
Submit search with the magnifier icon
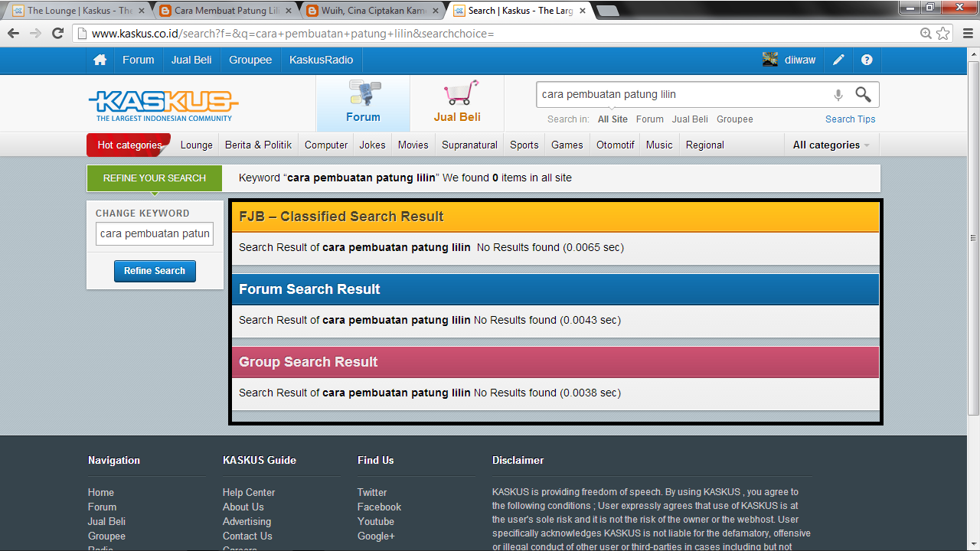pyautogui.click(x=863, y=94)
